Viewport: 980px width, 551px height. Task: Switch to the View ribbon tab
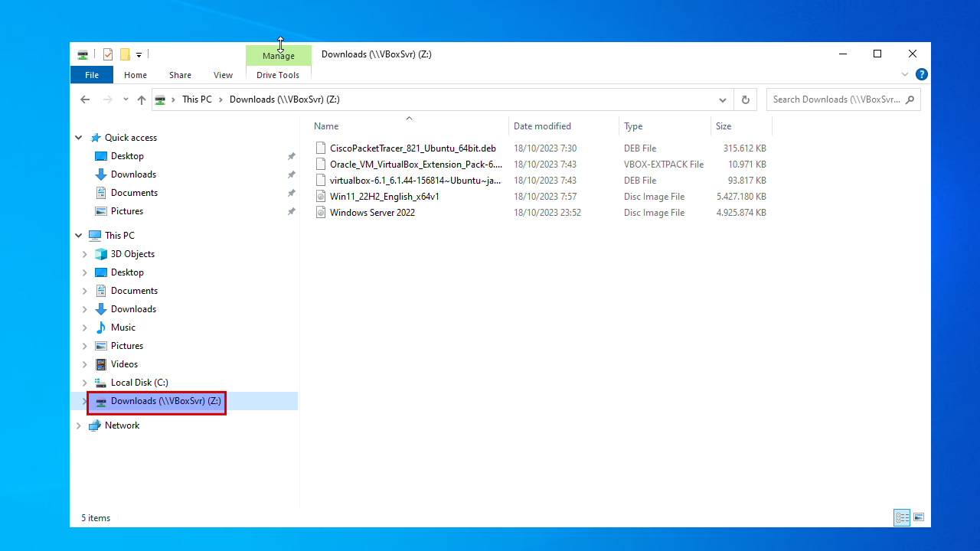(223, 75)
